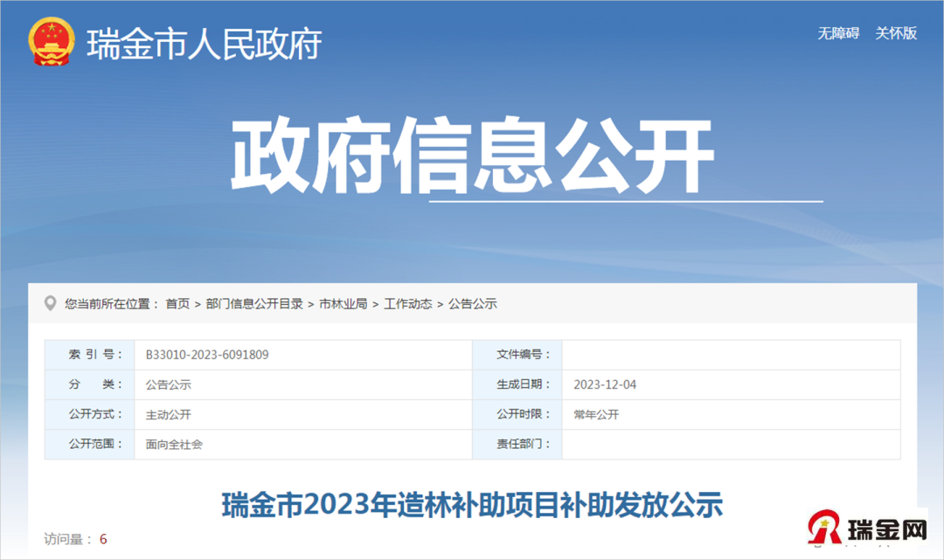Click the 访问量 visit count
The image size is (944, 560).
75,539
